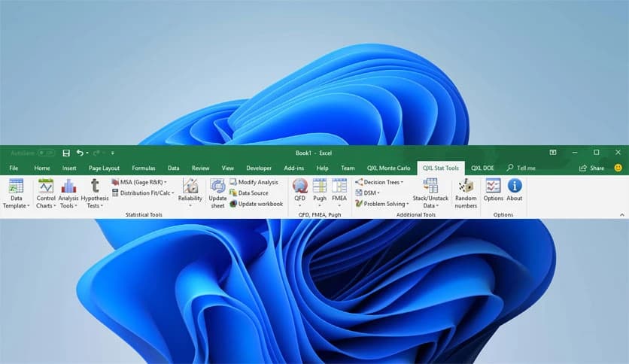Open the Control Charts tool
The width and height of the screenshot is (629, 364).
click(x=46, y=193)
